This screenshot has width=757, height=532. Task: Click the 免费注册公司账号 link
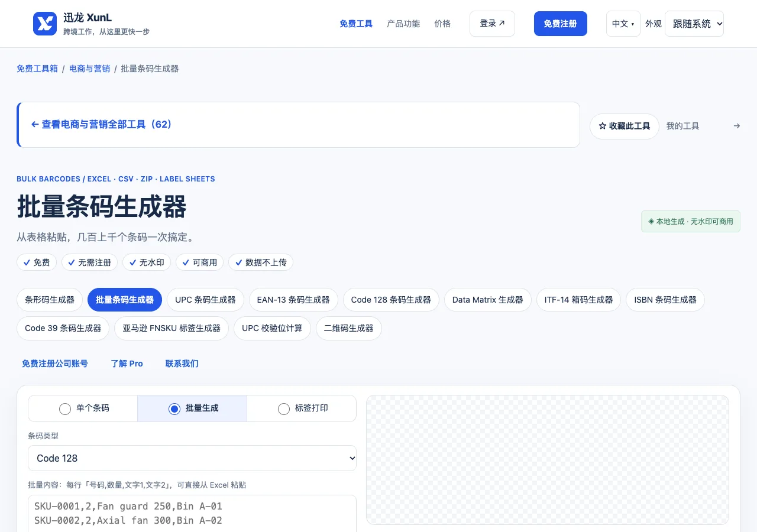pyautogui.click(x=55, y=364)
